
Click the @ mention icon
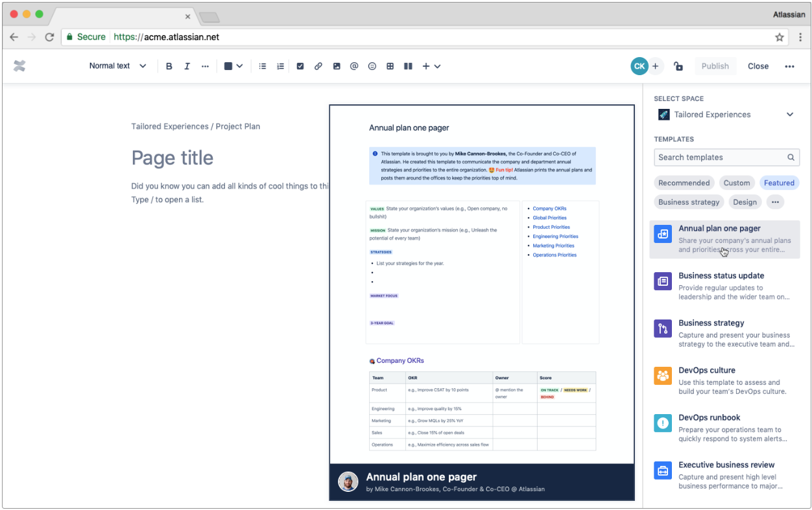pos(354,66)
